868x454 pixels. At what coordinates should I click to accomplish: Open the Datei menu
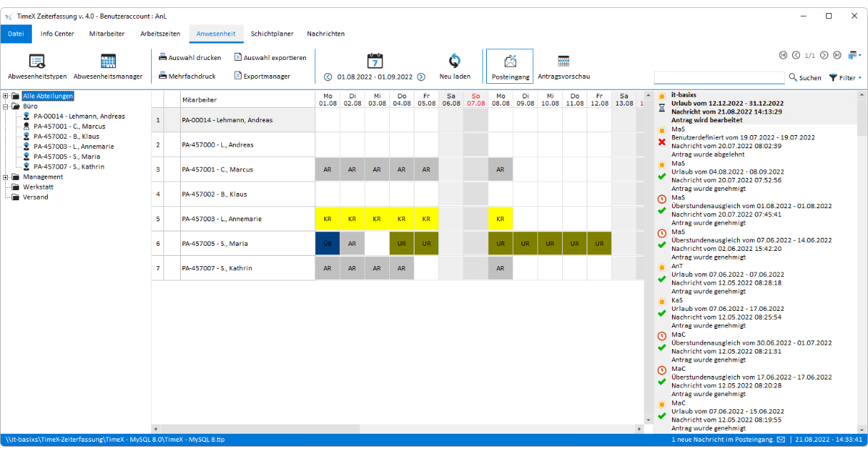16,33
